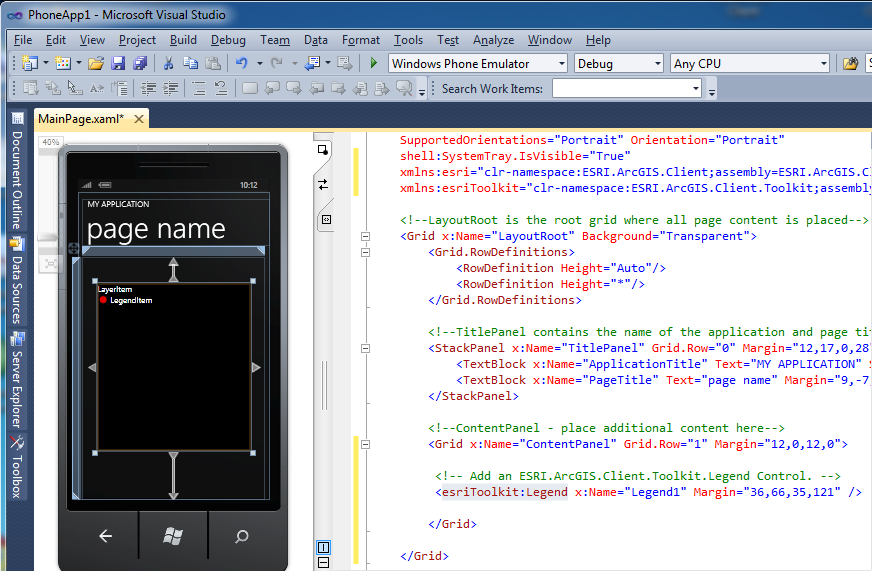
Task: Click the Comment Out Selection icon
Action: [199, 88]
